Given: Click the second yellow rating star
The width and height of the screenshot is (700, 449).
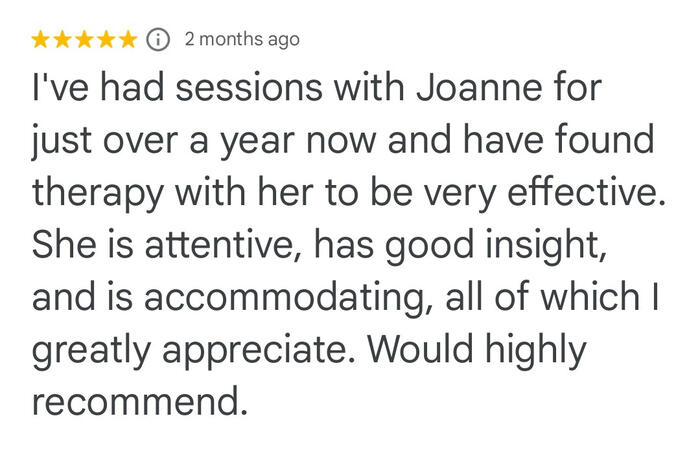Looking at the screenshot, I should click(x=63, y=40).
